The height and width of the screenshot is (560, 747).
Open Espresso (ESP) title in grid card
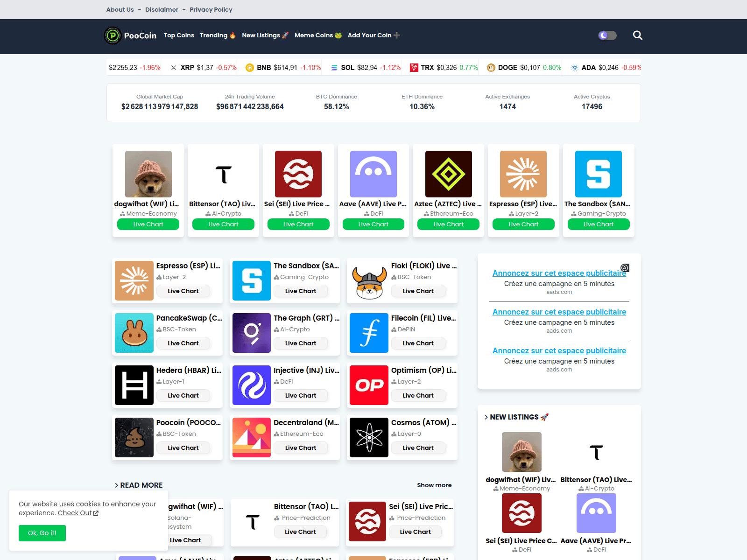click(188, 266)
